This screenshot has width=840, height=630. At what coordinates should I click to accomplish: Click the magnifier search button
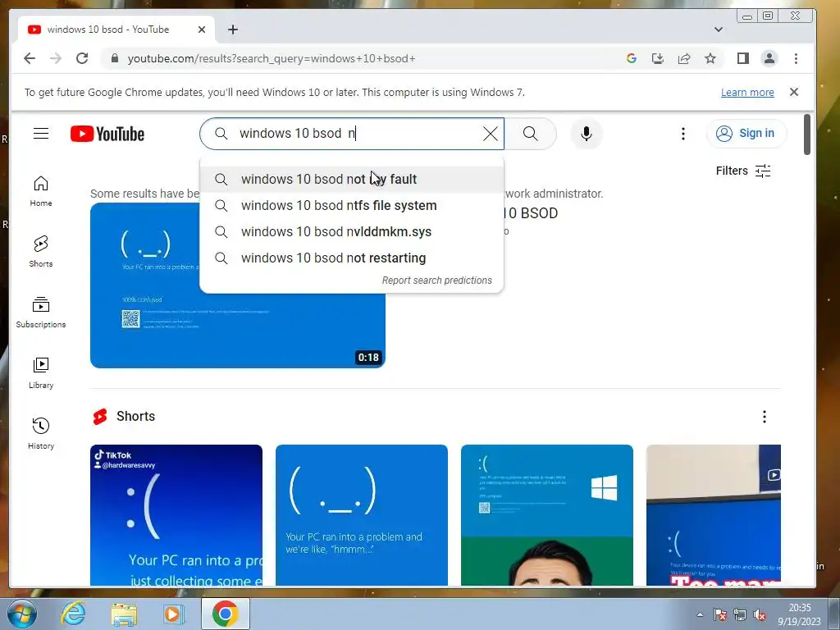point(531,134)
